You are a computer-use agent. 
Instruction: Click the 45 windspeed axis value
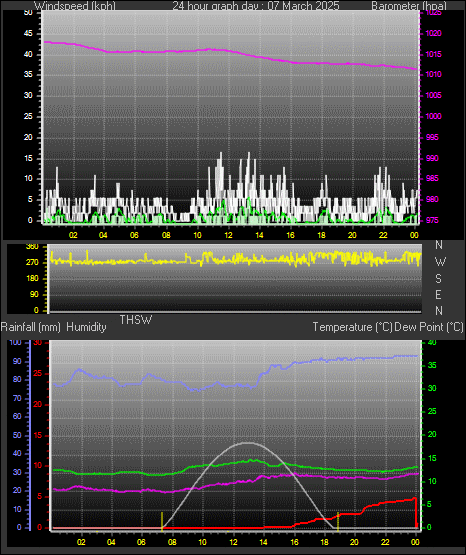(x=28, y=34)
